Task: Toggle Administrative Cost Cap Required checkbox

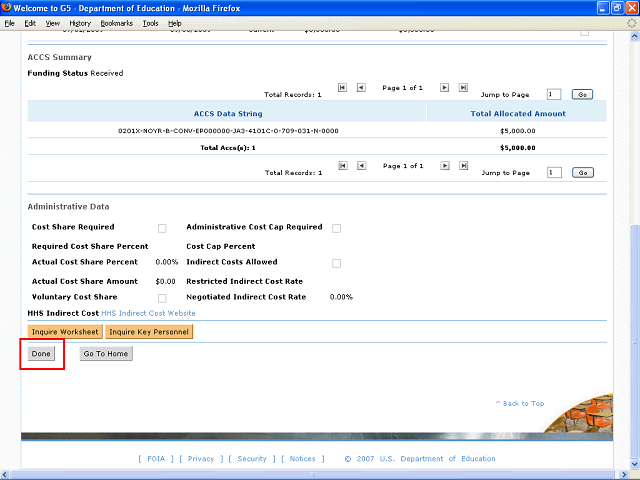Action: click(336, 228)
